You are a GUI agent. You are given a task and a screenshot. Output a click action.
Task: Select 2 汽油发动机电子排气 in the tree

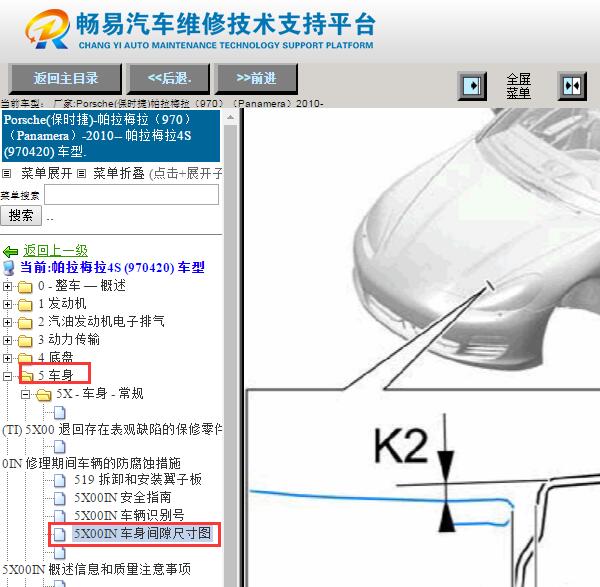(x=101, y=321)
